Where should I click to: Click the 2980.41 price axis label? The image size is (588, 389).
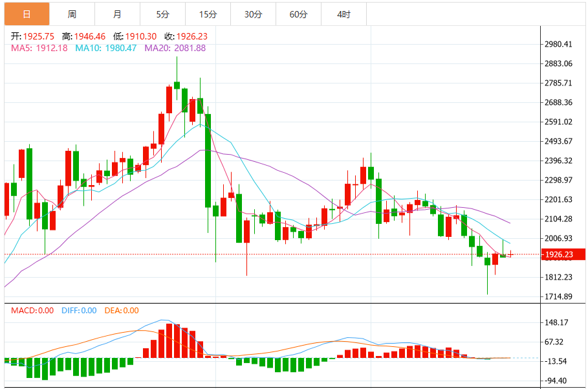pos(558,44)
